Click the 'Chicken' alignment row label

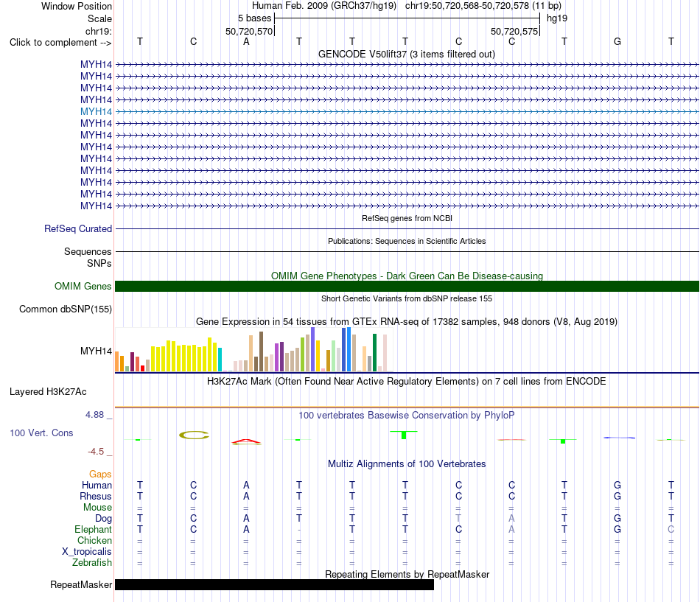click(x=94, y=540)
